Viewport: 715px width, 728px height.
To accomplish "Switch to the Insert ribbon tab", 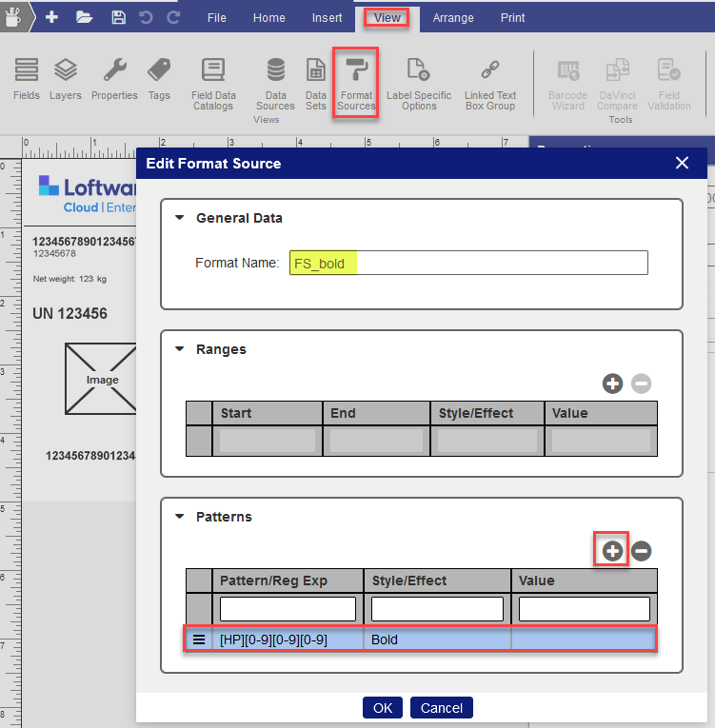I will 328,17.
